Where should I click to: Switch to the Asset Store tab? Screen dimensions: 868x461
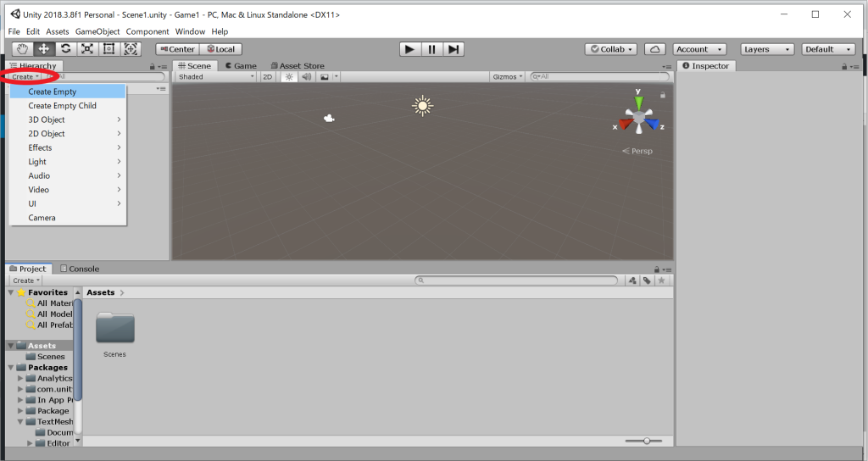click(x=298, y=66)
